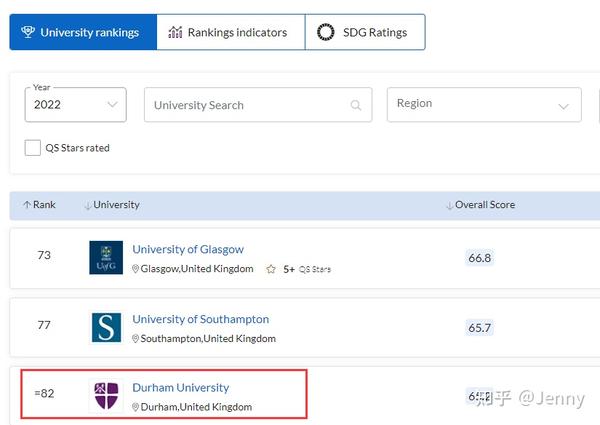Click the Region dropdown chevron
Image resolution: width=600 pixels, height=425 pixels.
pyautogui.click(x=563, y=106)
